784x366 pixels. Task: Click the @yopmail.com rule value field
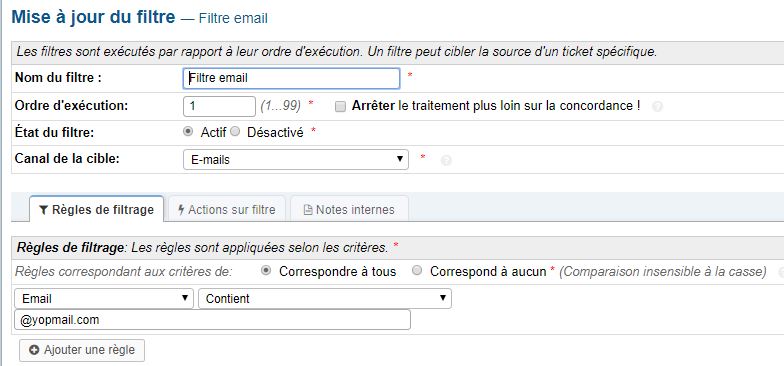coord(212,320)
